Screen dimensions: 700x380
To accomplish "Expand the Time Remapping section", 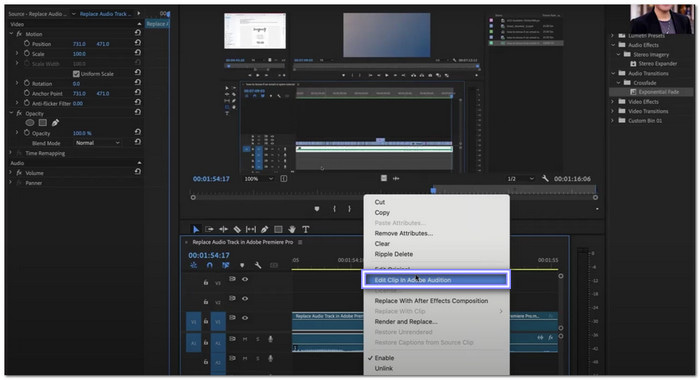I will 10,153.
